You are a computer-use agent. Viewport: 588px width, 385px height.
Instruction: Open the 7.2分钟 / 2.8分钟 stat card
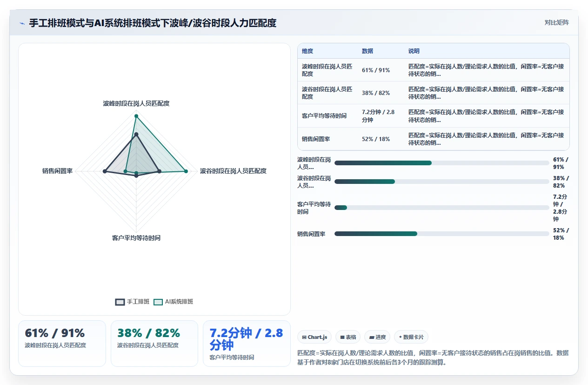coord(247,344)
